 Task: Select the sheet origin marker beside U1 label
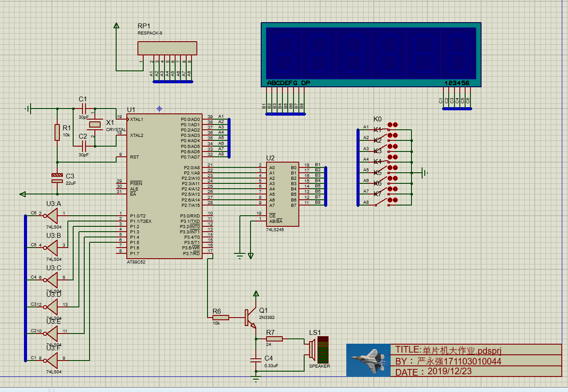tap(159, 109)
